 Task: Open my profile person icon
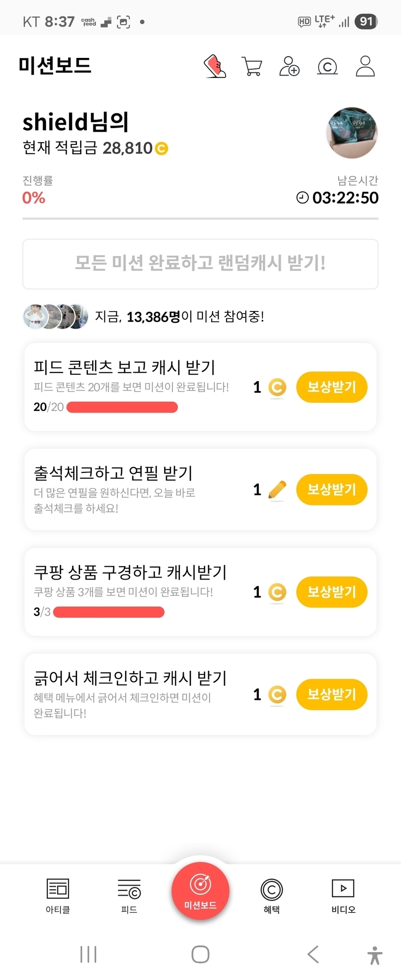(x=365, y=66)
